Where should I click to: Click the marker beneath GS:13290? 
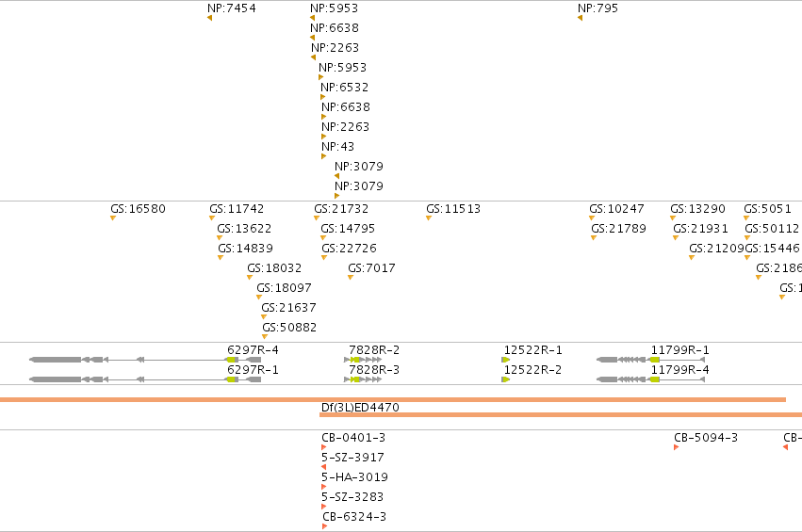(x=673, y=218)
